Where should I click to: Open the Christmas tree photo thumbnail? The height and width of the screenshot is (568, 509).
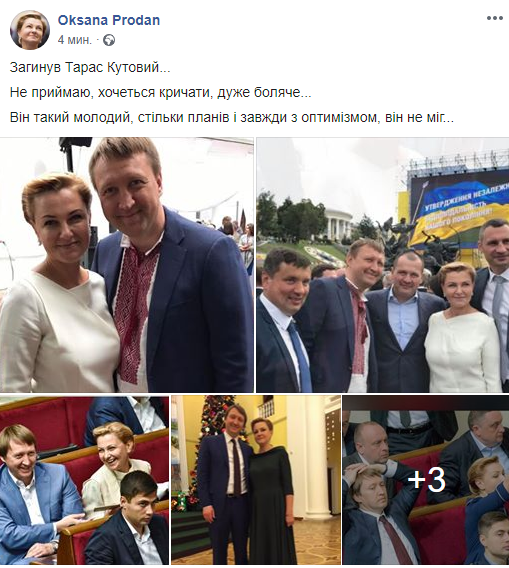pos(256,480)
